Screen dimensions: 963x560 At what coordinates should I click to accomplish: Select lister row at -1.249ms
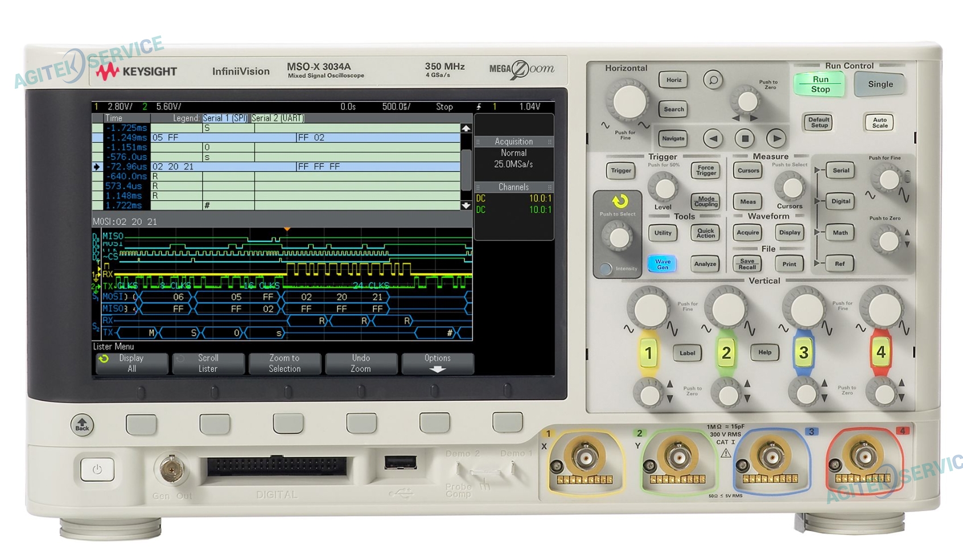coord(277,138)
